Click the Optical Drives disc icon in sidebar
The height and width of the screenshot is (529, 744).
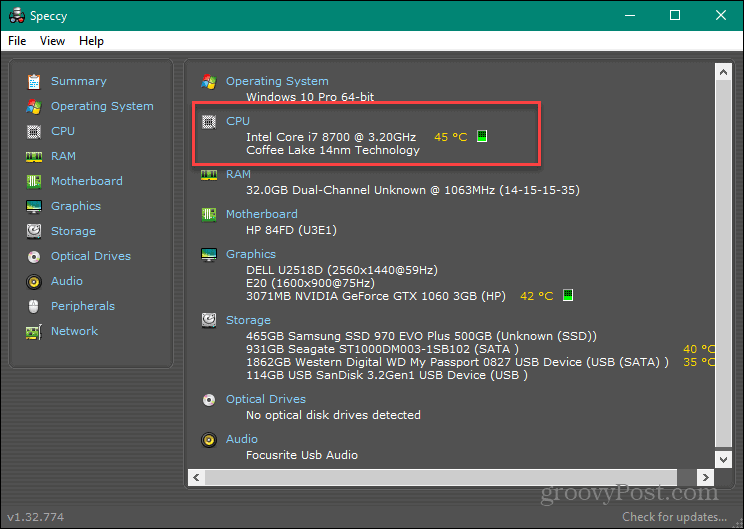coord(34,257)
